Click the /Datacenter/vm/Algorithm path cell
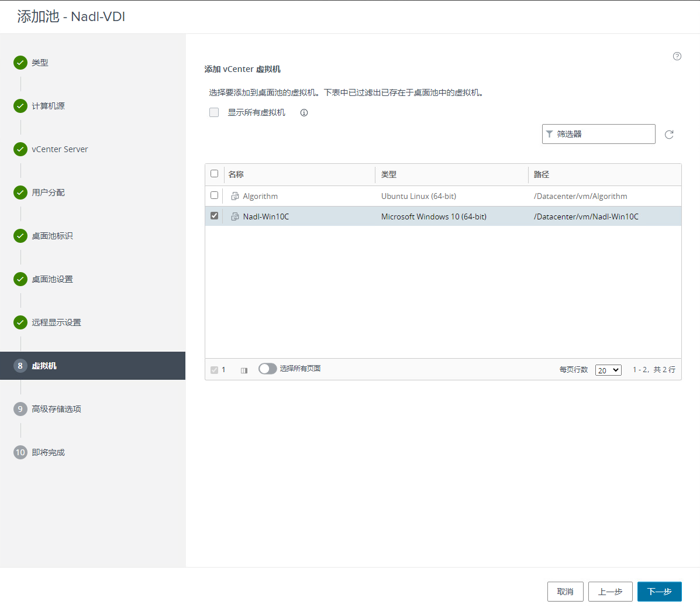The image size is (700, 615). point(580,196)
